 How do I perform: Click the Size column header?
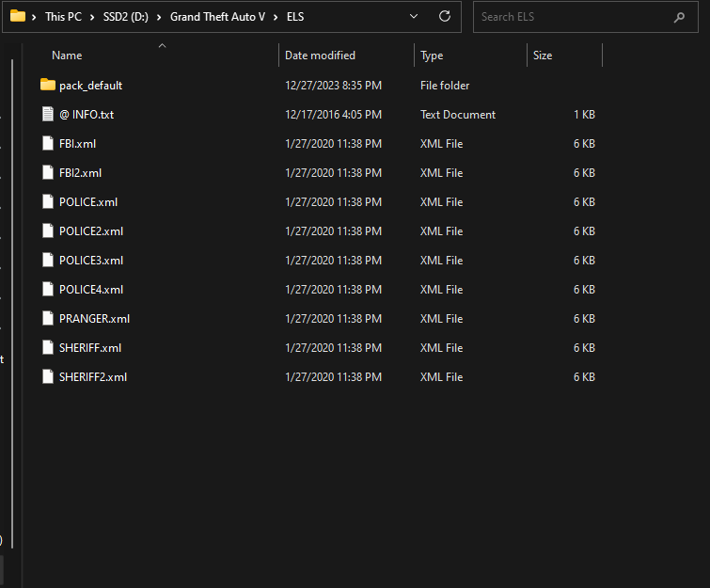pyautogui.click(x=543, y=56)
